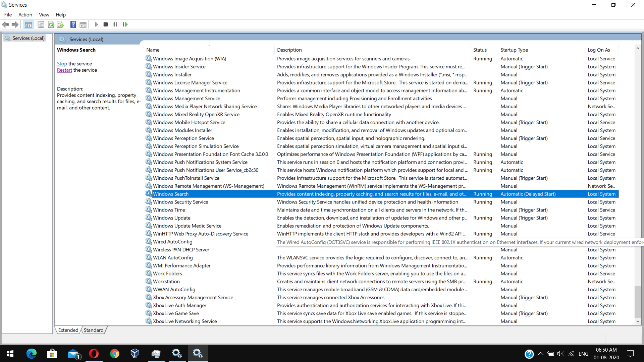Click the Export List toolbar icon
The height and width of the screenshot is (362, 644).
pyautogui.click(x=60, y=24)
